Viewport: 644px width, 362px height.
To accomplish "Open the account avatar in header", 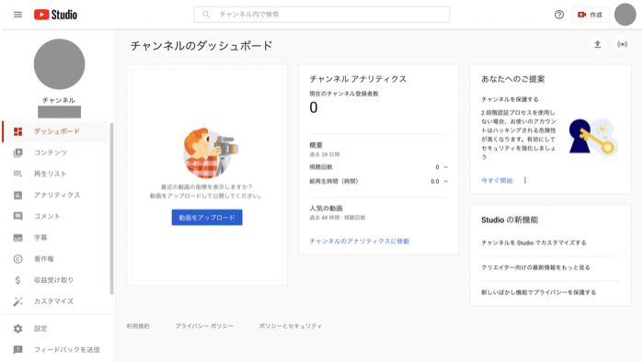I will (625, 15).
